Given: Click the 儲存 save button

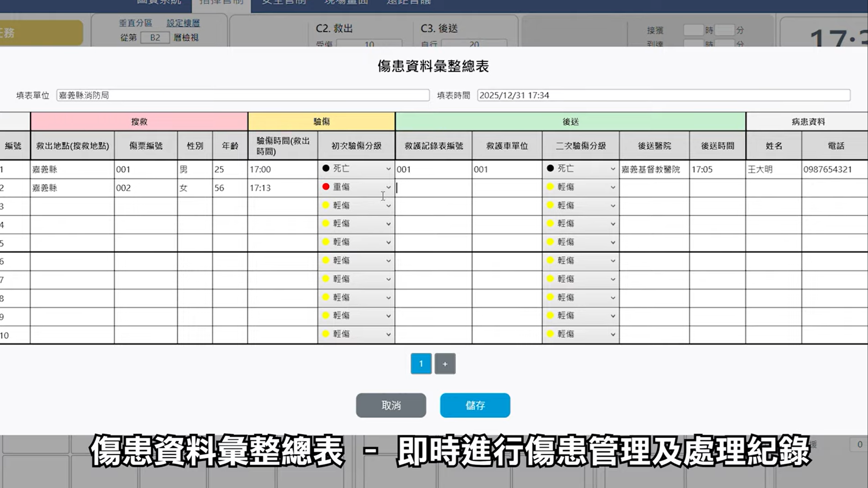Looking at the screenshot, I should coord(475,405).
